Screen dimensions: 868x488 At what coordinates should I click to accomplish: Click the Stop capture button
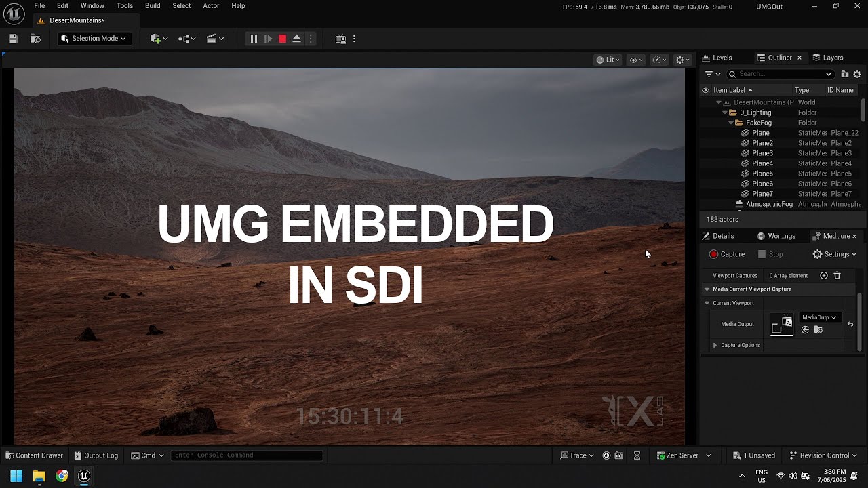[770, 254]
